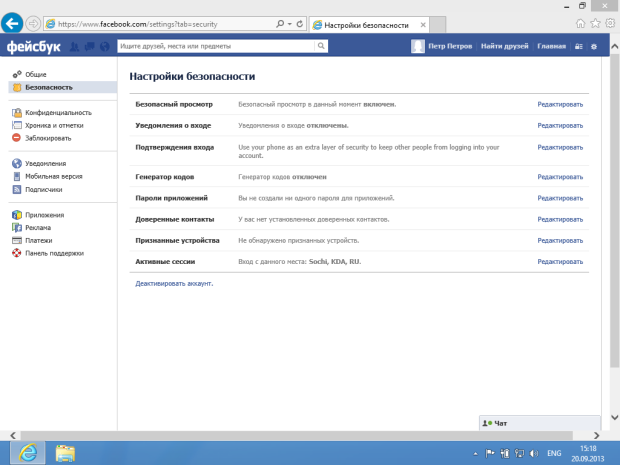Viewport: 620px width, 465px height.
Task: Switch input language ENG in tray
Action: click(x=554, y=453)
